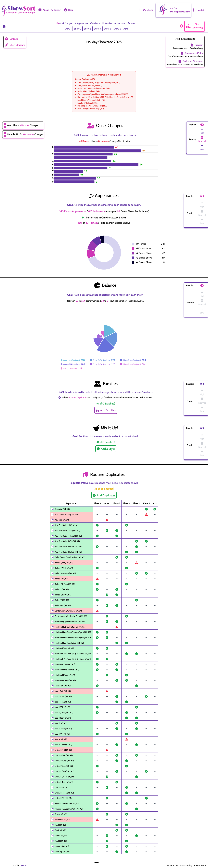
Task: Toggle Enabled switch for Appearances
Action: [202, 196]
